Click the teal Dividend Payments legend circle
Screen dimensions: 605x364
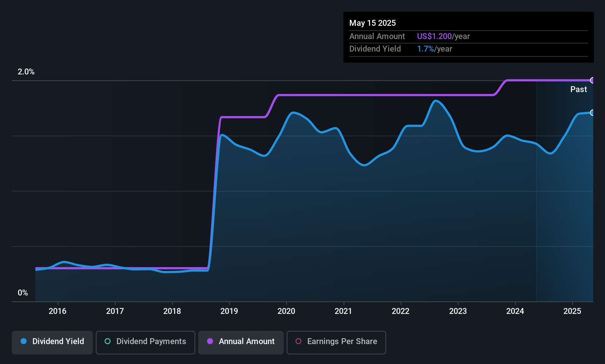tap(108, 341)
